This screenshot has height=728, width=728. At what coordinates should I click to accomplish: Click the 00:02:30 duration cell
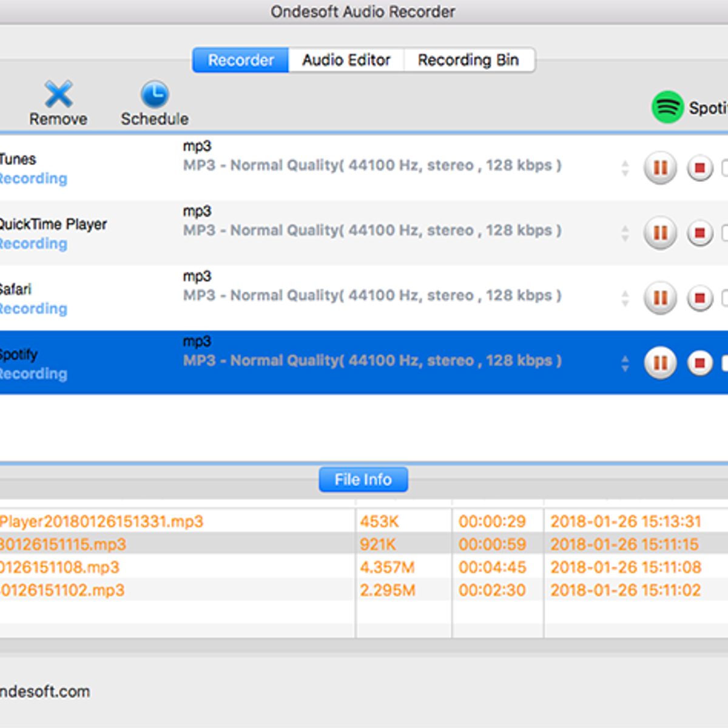point(492,590)
